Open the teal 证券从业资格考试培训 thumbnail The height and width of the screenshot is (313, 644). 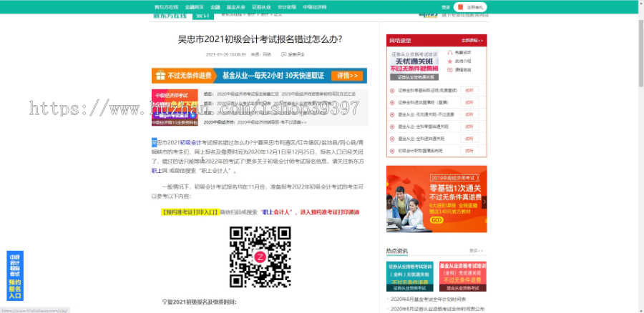click(409, 277)
